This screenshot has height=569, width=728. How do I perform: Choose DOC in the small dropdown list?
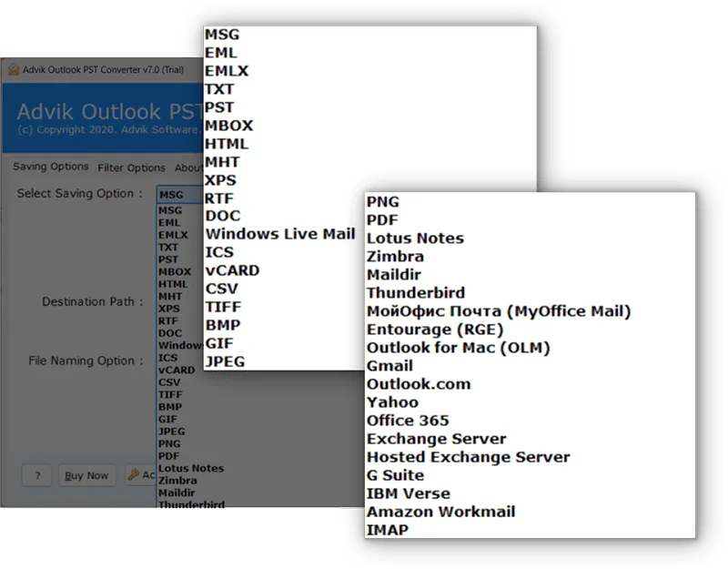[170, 333]
